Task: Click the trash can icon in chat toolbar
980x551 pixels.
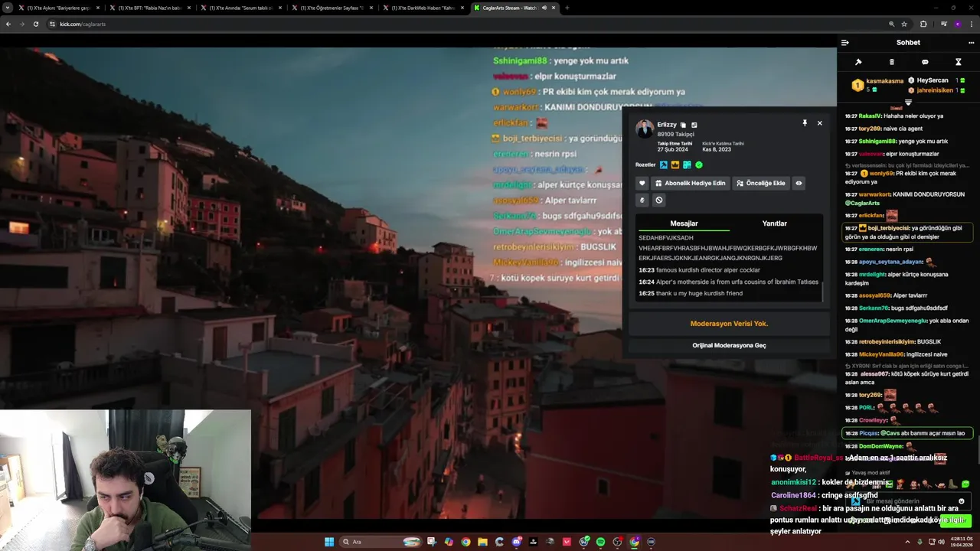Action: tap(891, 62)
